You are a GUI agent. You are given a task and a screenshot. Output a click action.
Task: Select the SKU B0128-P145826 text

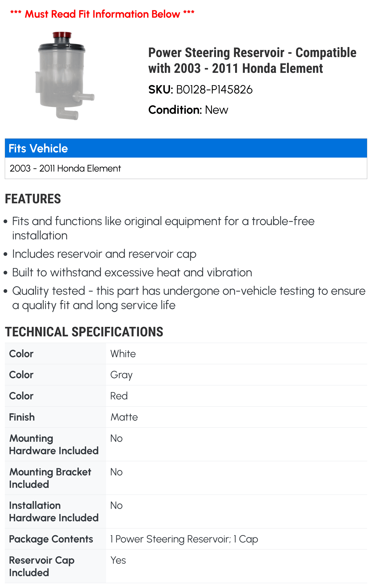click(201, 90)
